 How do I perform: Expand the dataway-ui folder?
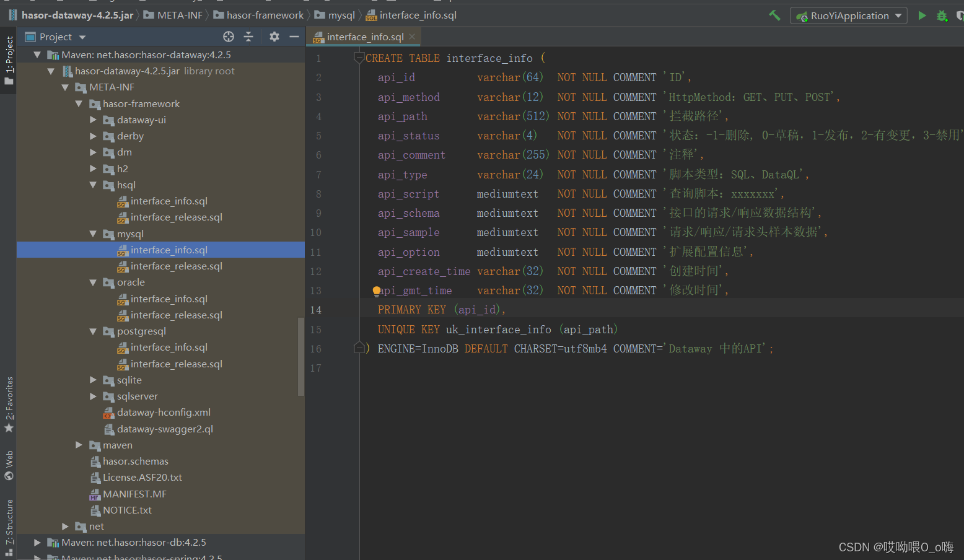(x=93, y=120)
